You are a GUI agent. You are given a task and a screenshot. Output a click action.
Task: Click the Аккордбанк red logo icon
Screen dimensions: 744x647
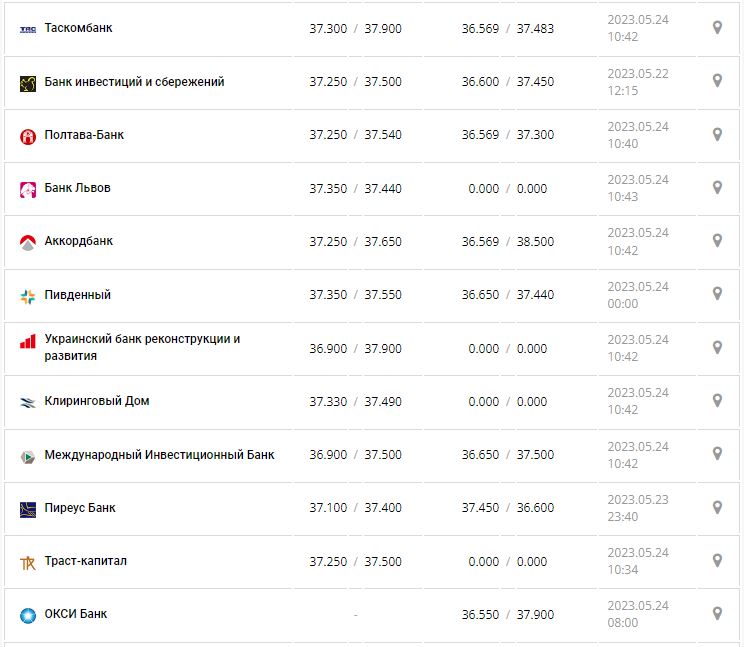click(x=28, y=242)
